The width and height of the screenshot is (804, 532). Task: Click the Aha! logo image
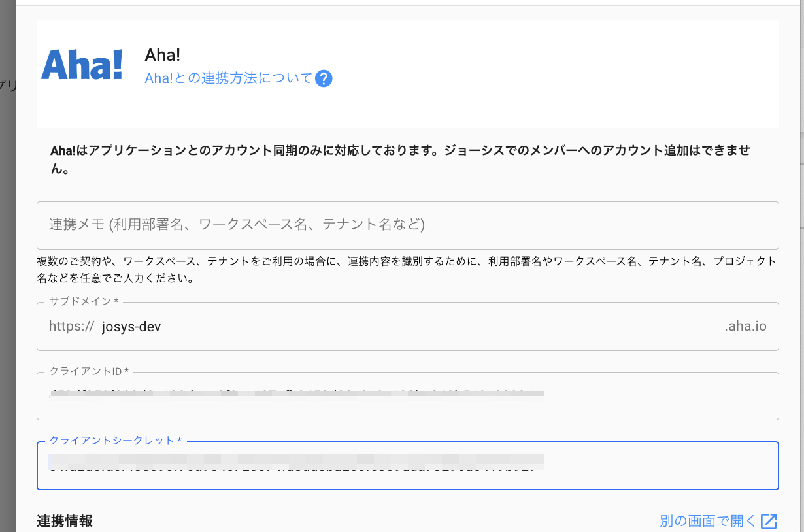82,65
